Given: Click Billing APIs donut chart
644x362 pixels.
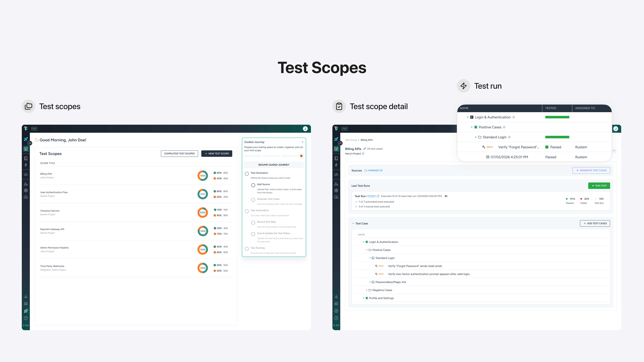Looking at the screenshot, I should click(x=203, y=176).
